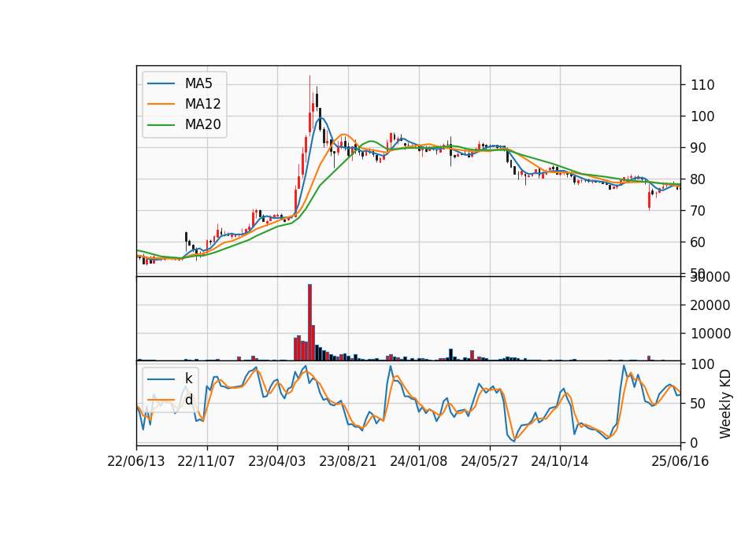The width and height of the screenshot is (756, 543).
Task: Click the 20000 volume axis label
Action: (x=710, y=305)
